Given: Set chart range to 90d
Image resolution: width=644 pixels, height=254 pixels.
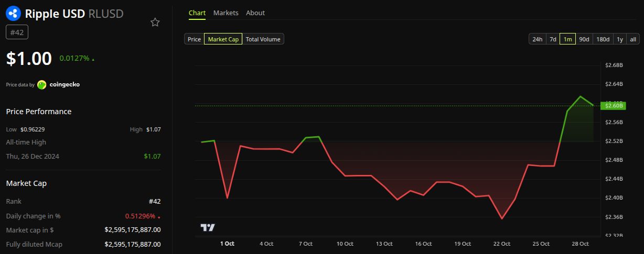Looking at the screenshot, I should coord(584,39).
